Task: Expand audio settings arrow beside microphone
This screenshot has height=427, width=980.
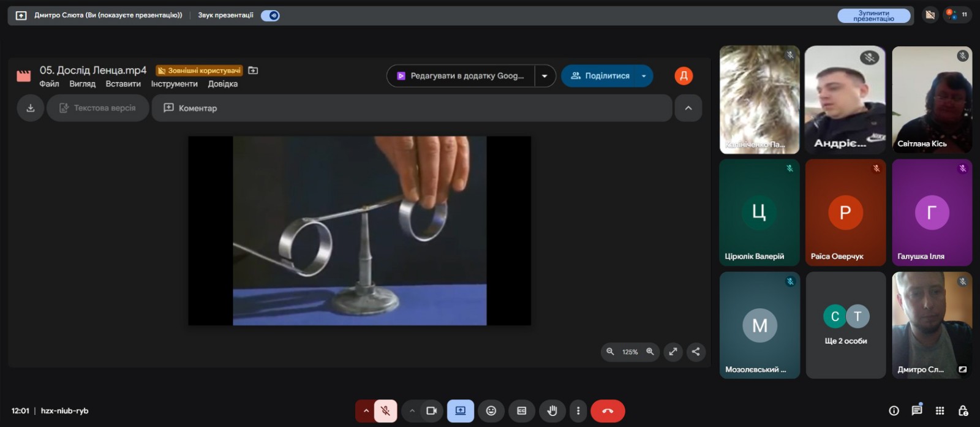Action: tap(366, 411)
